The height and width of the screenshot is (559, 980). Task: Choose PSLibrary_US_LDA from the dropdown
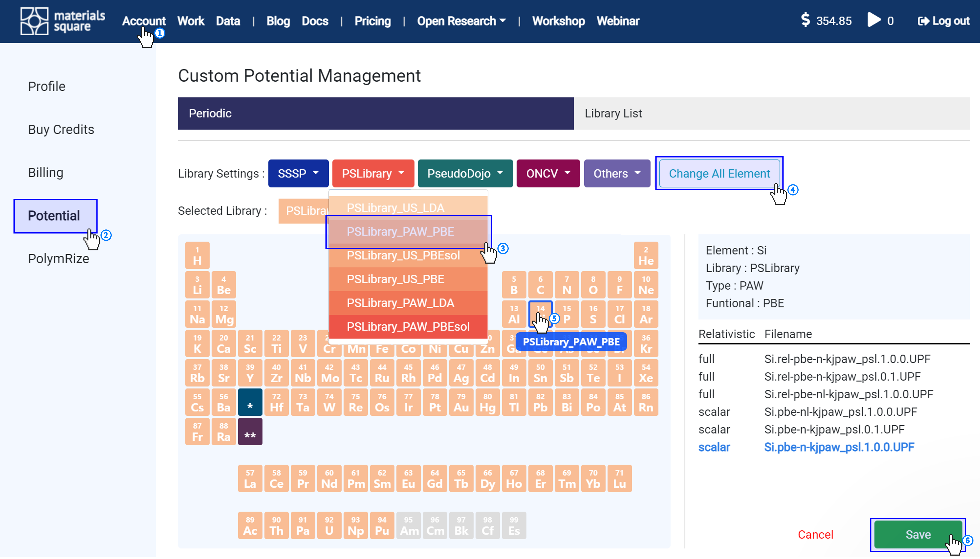[x=408, y=208]
